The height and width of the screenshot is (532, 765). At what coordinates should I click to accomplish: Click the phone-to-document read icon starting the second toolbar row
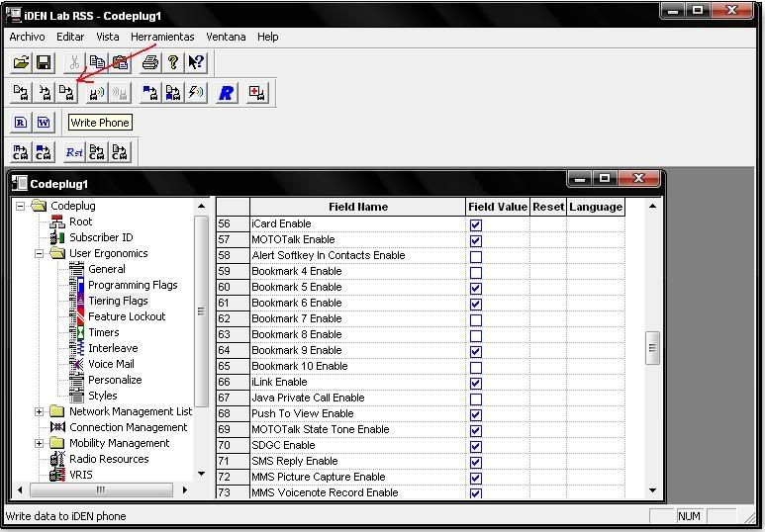pos(21,92)
